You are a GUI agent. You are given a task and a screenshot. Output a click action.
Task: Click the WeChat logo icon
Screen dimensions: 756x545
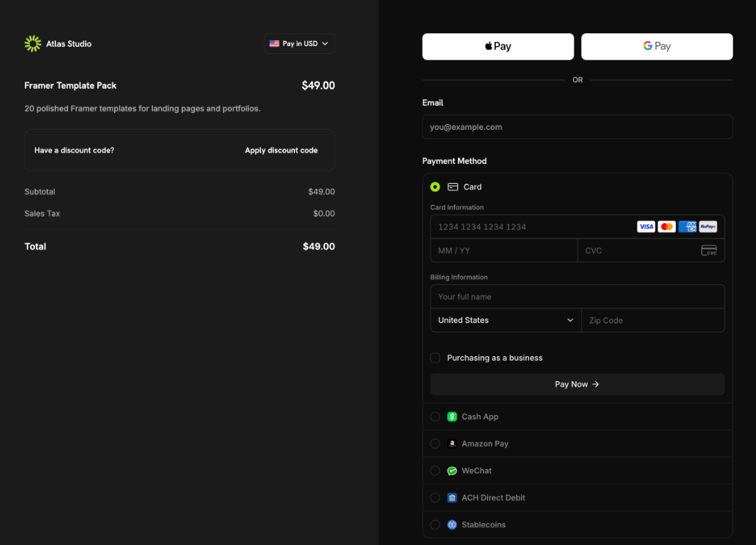pyautogui.click(x=452, y=470)
